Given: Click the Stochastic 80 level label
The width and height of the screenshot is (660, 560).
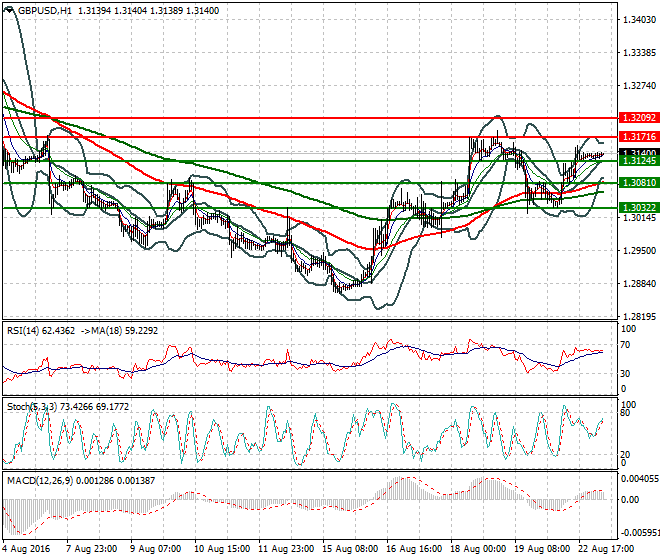Looking at the screenshot, I should click(x=626, y=413).
